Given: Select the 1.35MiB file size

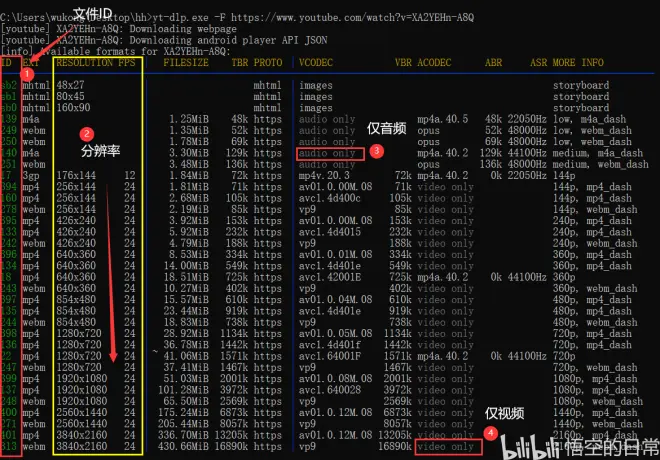Looking at the screenshot, I should [189, 130].
